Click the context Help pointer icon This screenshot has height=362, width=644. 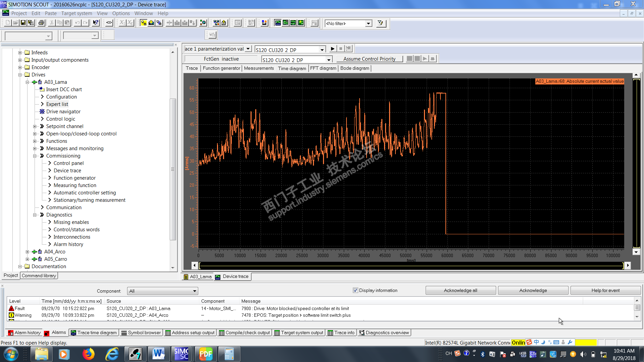pyautogui.click(x=96, y=23)
